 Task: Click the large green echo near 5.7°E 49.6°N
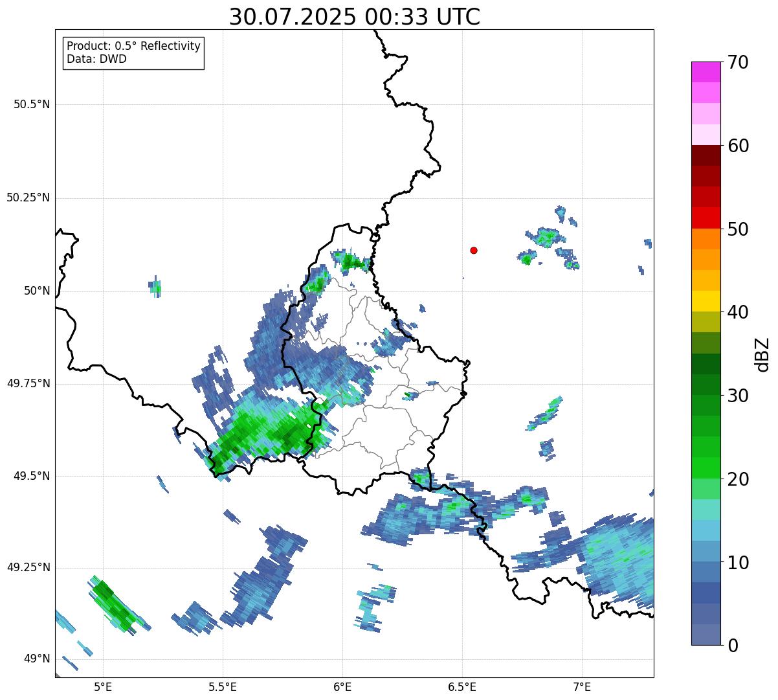coord(272,431)
